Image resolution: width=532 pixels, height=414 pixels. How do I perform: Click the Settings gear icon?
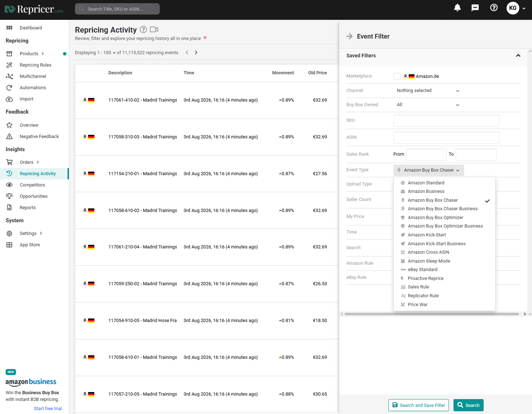point(10,234)
